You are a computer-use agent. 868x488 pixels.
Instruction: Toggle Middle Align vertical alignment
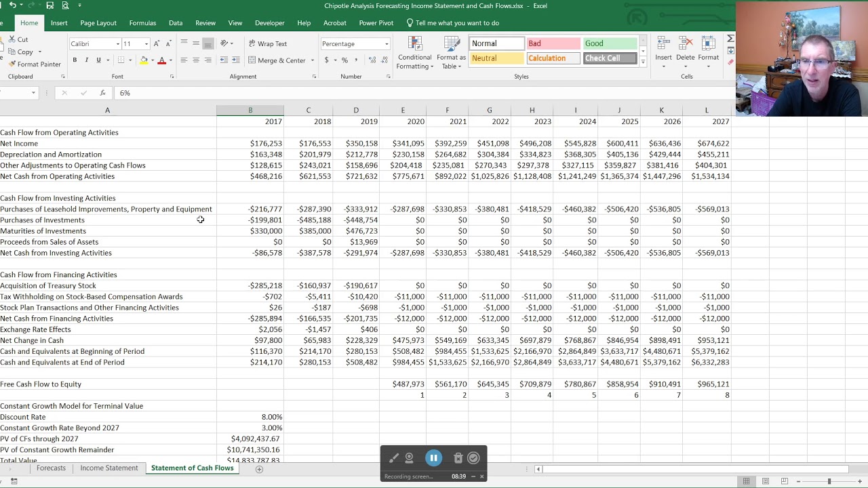[x=196, y=44]
